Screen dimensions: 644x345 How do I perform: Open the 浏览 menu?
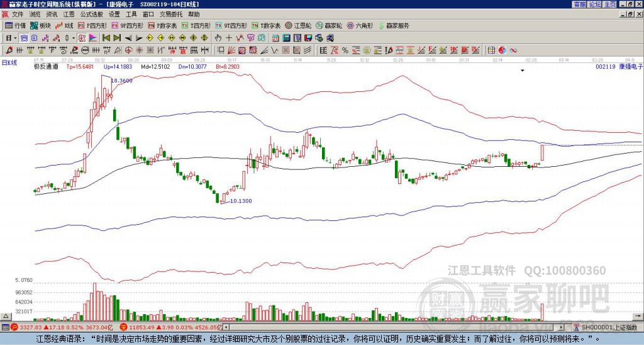click(x=35, y=14)
